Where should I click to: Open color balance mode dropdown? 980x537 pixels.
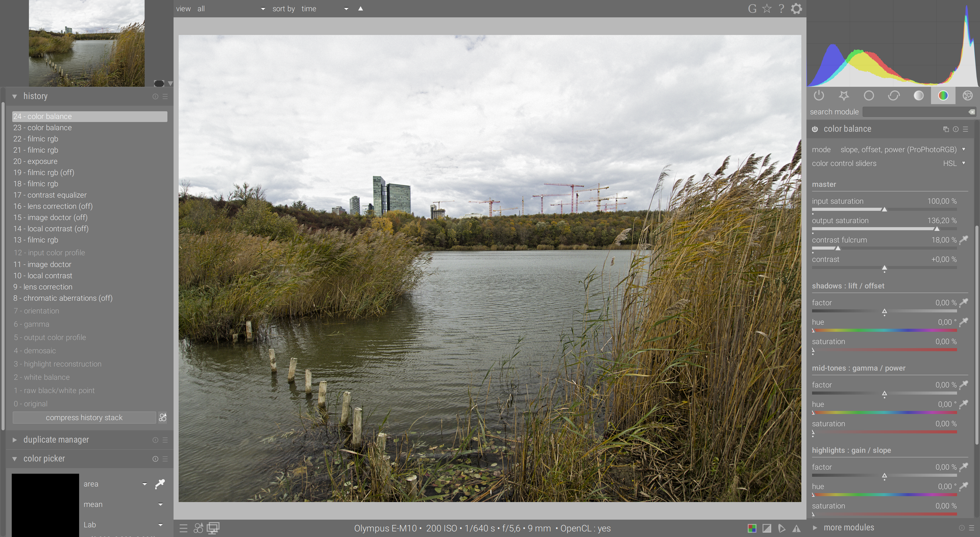(x=889, y=150)
